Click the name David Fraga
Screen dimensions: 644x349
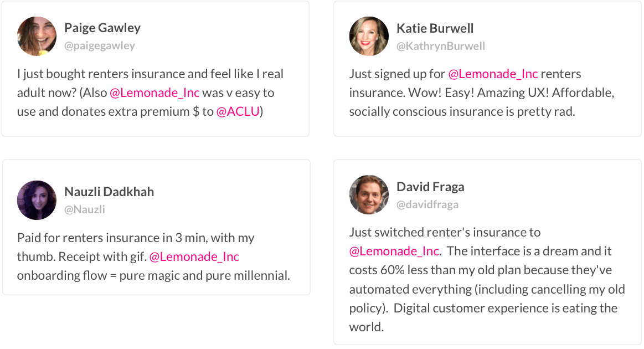coord(430,187)
